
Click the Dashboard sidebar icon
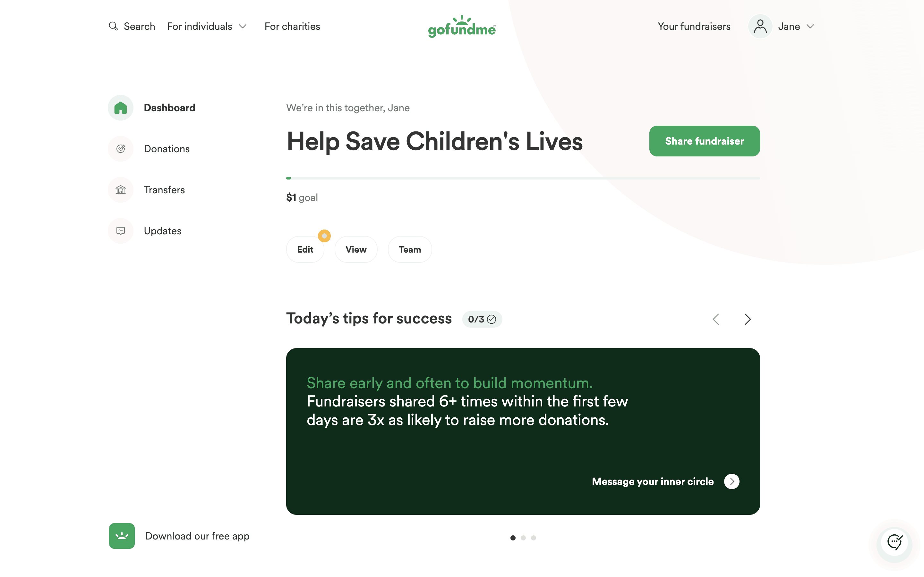120,107
